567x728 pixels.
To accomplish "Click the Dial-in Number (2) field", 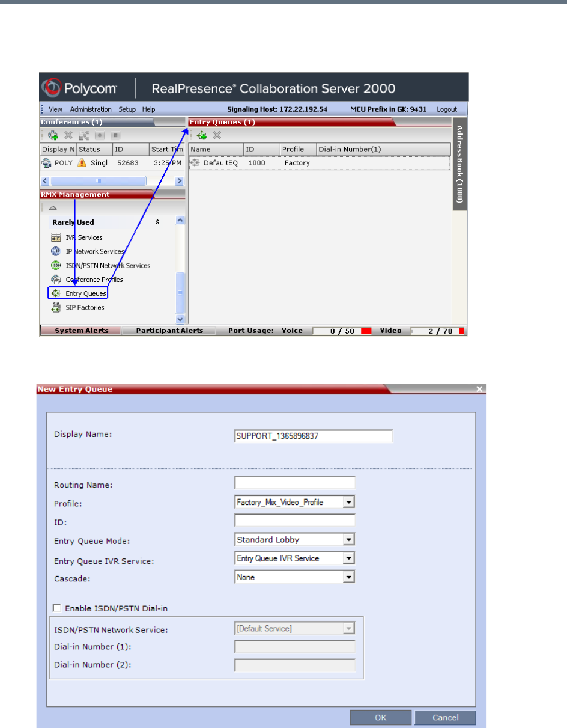I will 295,665.
